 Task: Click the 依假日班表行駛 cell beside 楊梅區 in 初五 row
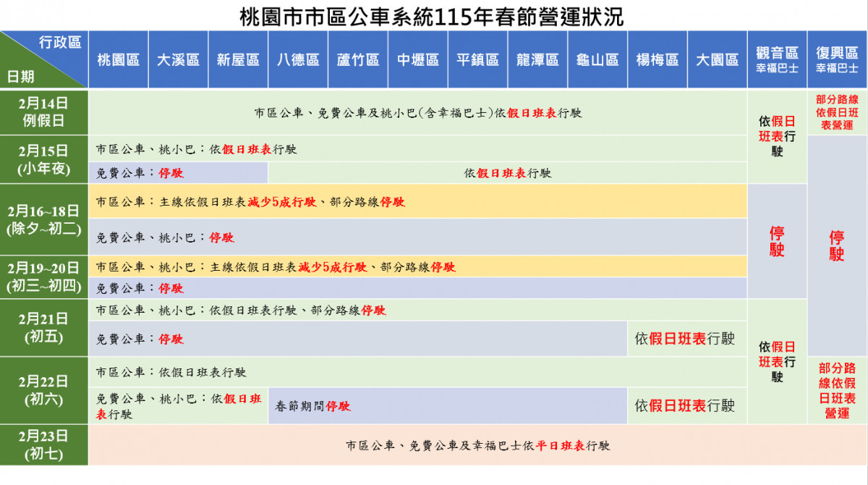687,339
